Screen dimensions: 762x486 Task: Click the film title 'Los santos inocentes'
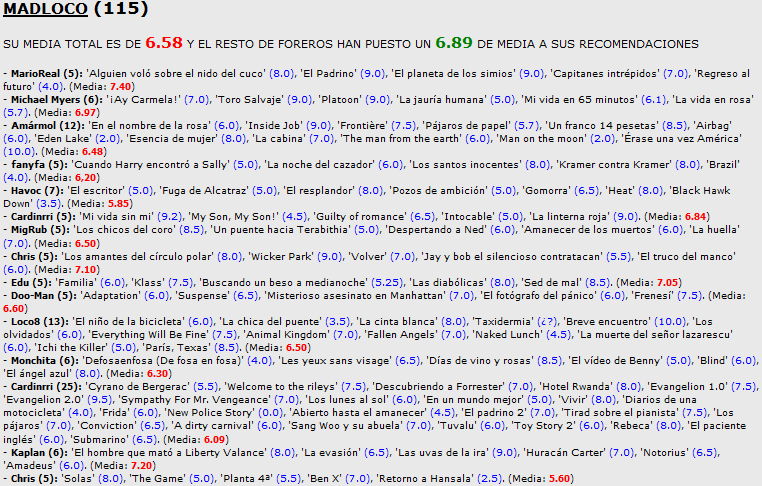coord(465,165)
